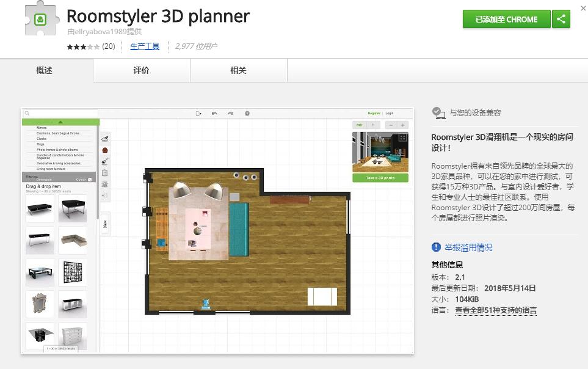
Task: Switch to the 评价 tab
Action: [x=142, y=70]
